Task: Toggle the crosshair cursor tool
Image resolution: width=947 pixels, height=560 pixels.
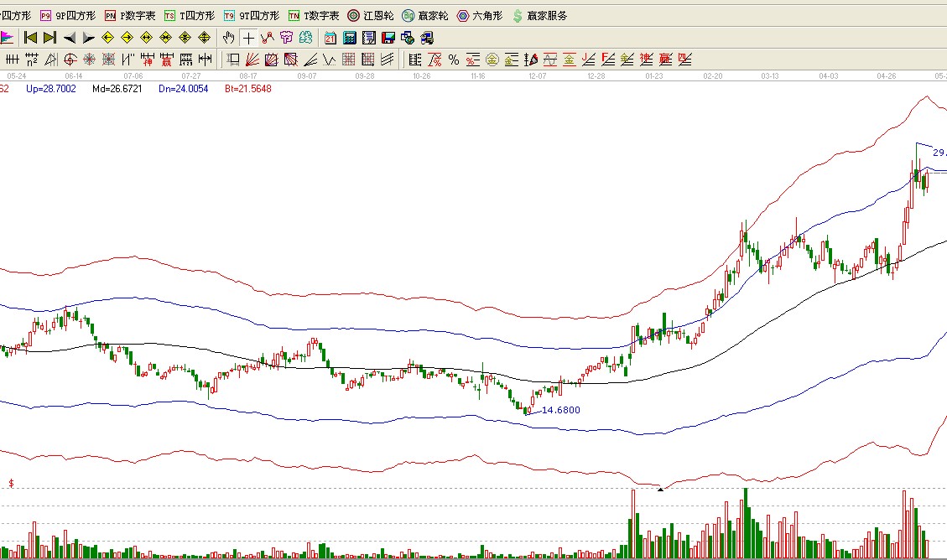Action: coord(248,38)
